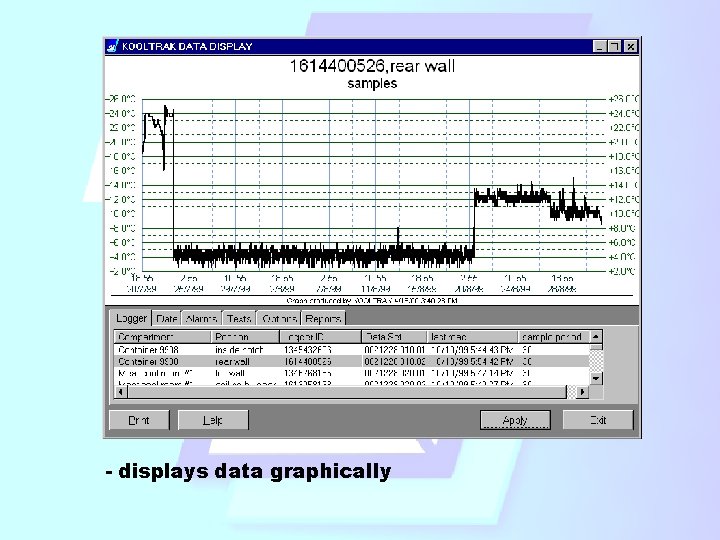Click the Print button
The height and width of the screenshot is (540, 720).
point(139,420)
